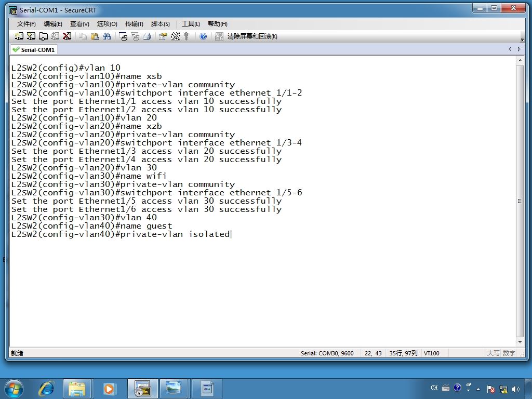Click the lock session toolbar icon
This screenshot has height=399, width=532.
[219, 36]
